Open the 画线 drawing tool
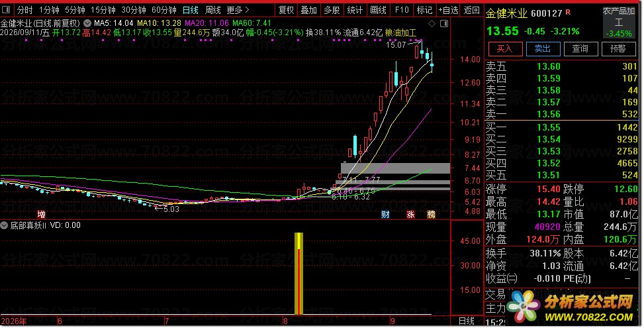This screenshot has width=644, height=328. (x=379, y=10)
